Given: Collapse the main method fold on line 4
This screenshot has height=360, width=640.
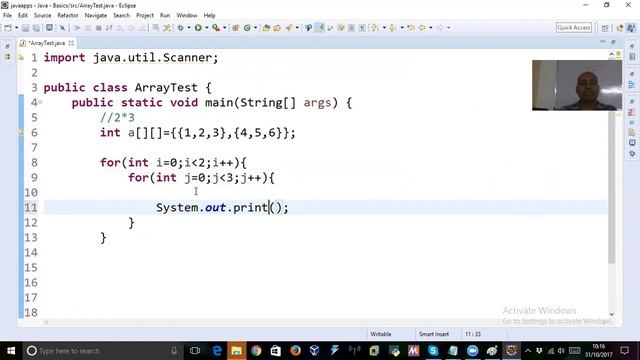Looking at the screenshot, I should point(40,102).
